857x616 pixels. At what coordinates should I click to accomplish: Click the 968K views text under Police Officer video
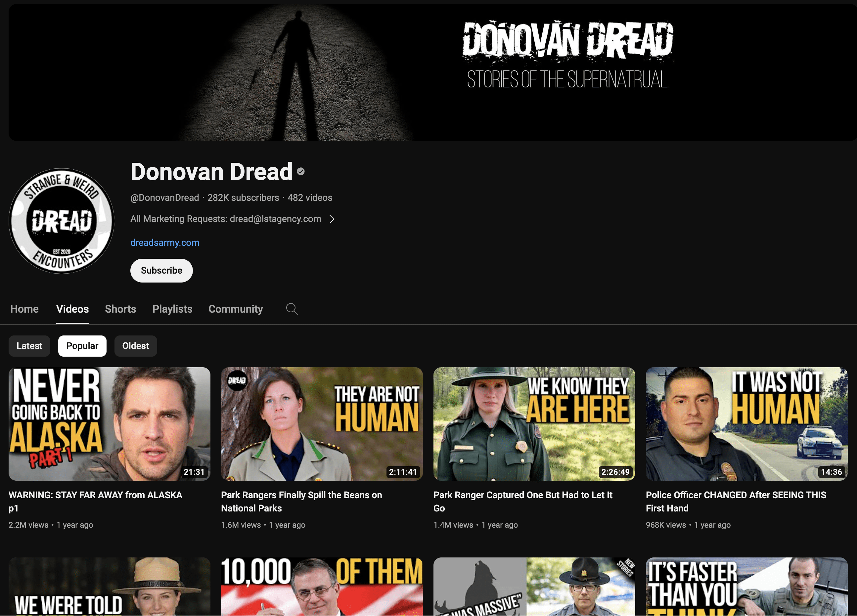pos(666,525)
